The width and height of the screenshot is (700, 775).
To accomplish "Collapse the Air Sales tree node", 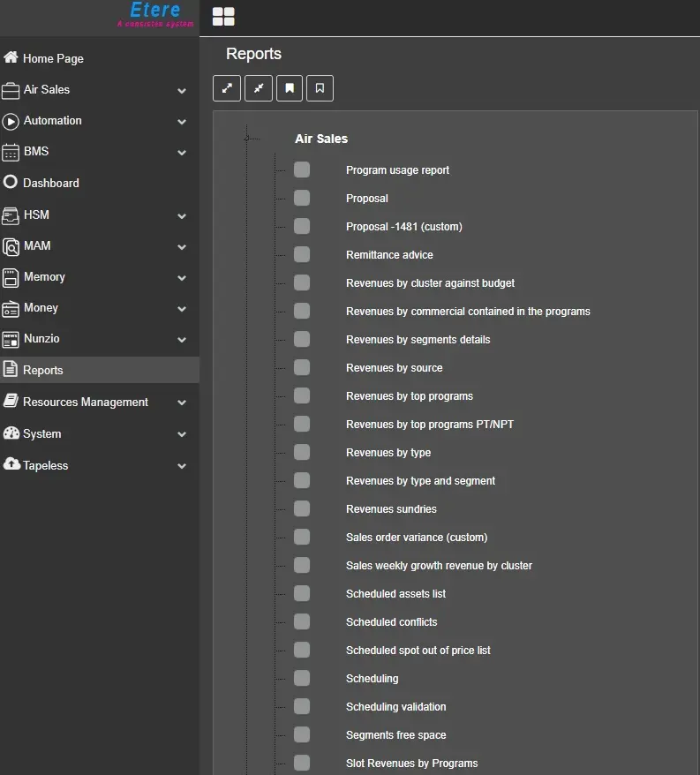I will (248, 139).
